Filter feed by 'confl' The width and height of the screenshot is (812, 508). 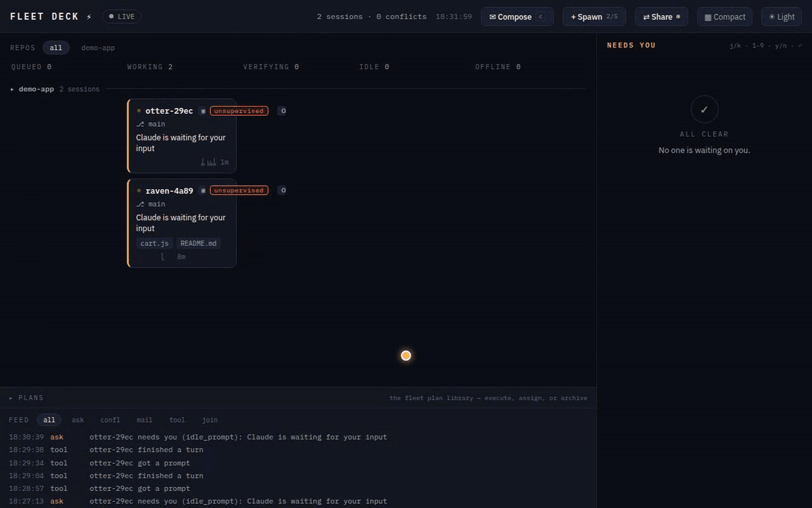tap(110, 420)
